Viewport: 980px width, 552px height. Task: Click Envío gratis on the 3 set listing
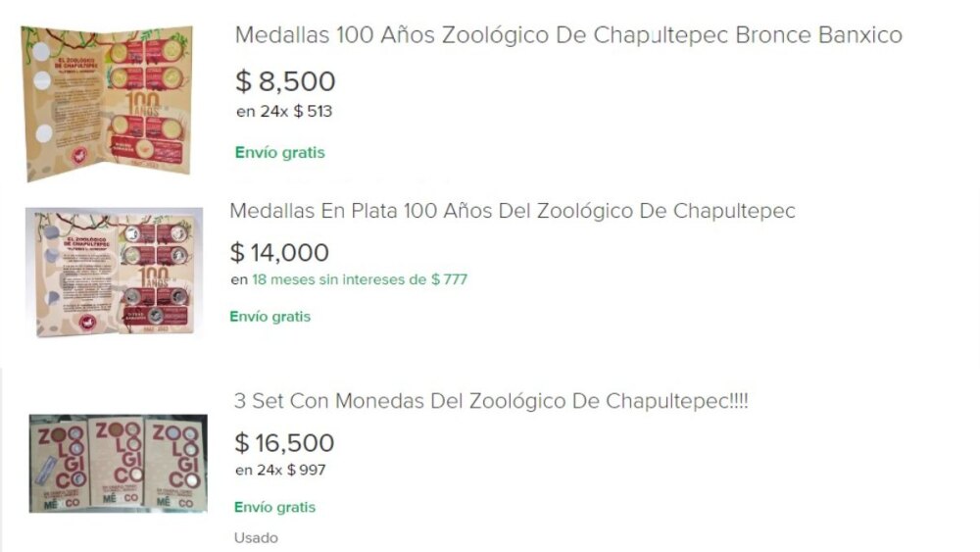point(274,508)
